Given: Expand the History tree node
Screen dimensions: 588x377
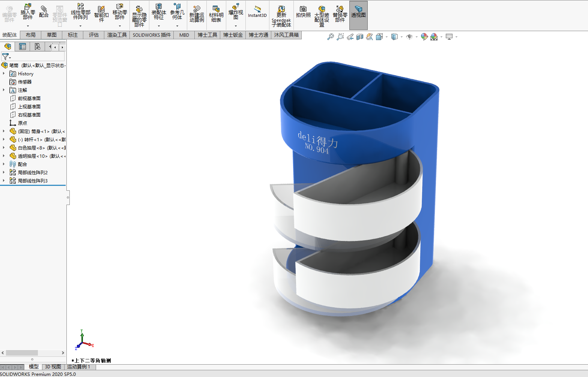Looking at the screenshot, I should [x=4, y=73].
